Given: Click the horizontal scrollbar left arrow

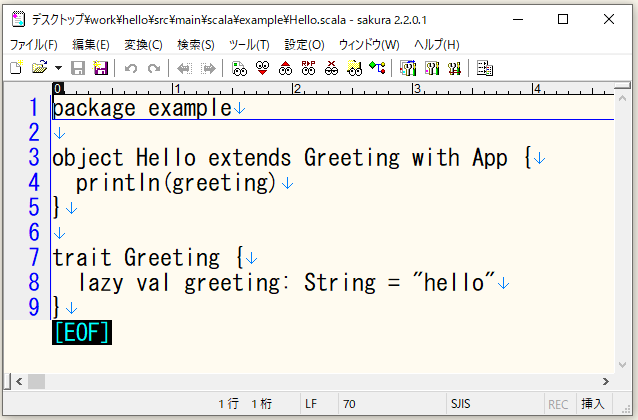Looking at the screenshot, I should click(19, 381).
